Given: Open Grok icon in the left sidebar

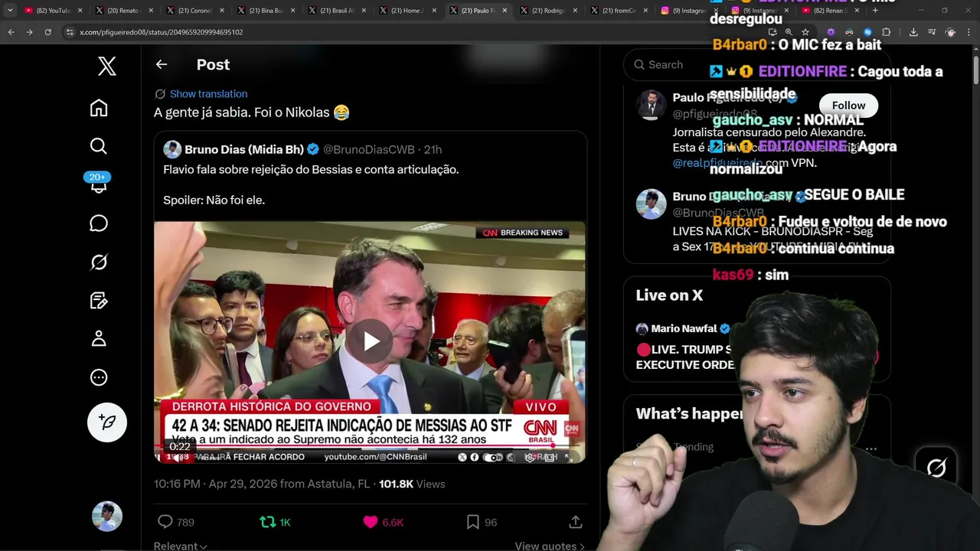Looking at the screenshot, I should tap(99, 262).
